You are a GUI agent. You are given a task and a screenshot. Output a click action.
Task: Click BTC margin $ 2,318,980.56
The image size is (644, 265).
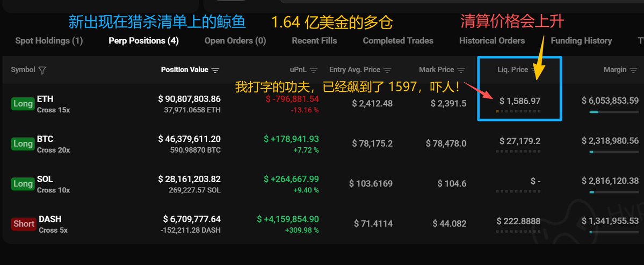point(610,141)
